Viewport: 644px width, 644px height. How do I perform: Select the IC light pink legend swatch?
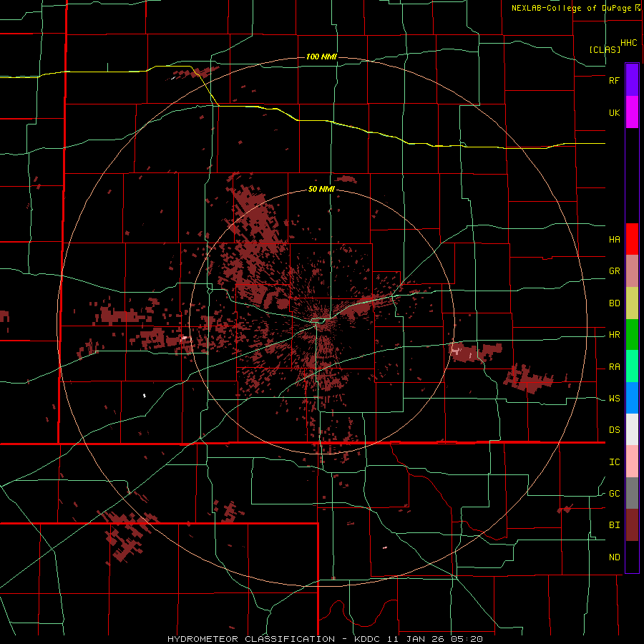[x=632, y=462]
